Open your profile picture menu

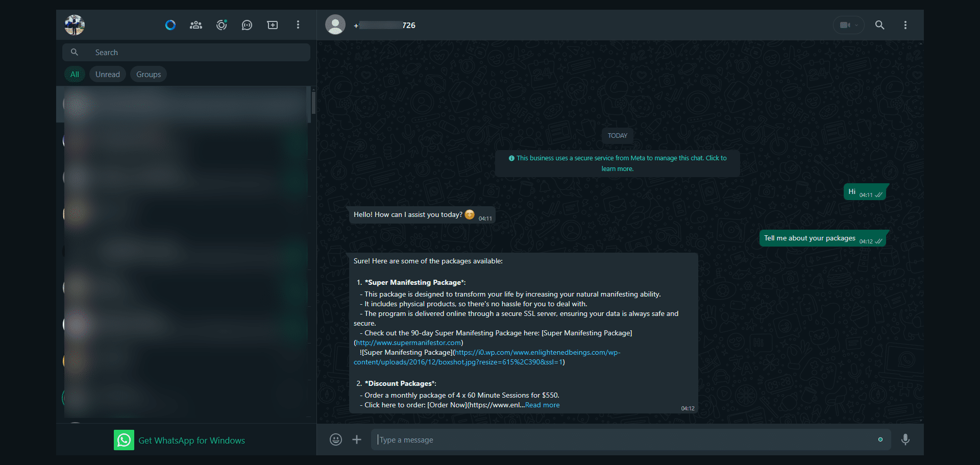click(x=74, y=25)
